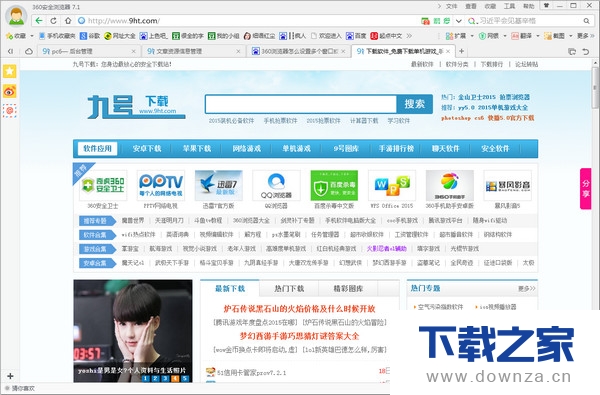
Task: Show more bookmarks with double chevron
Action: click(x=409, y=36)
